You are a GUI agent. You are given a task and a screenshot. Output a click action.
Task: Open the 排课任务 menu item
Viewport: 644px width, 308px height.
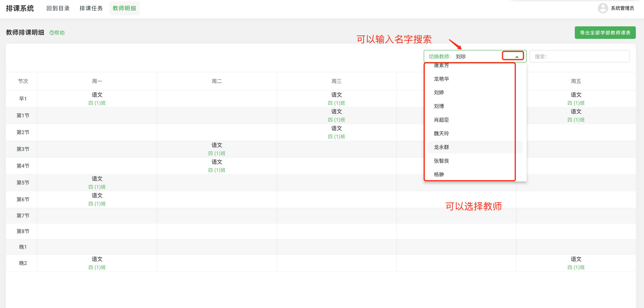pyautogui.click(x=91, y=8)
